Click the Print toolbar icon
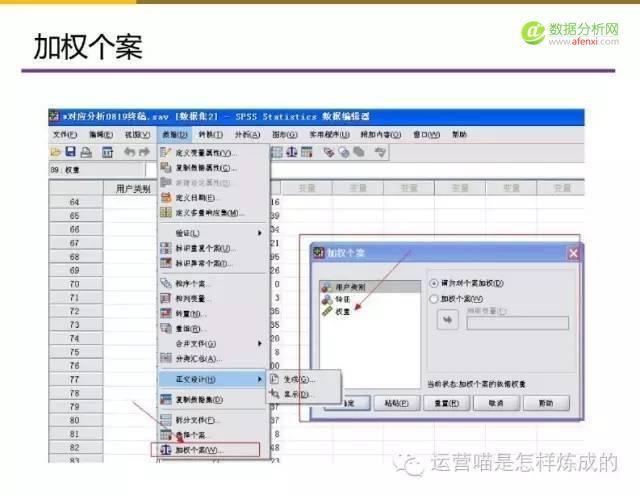The width and height of the screenshot is (640, 495). tap(86, 152)
